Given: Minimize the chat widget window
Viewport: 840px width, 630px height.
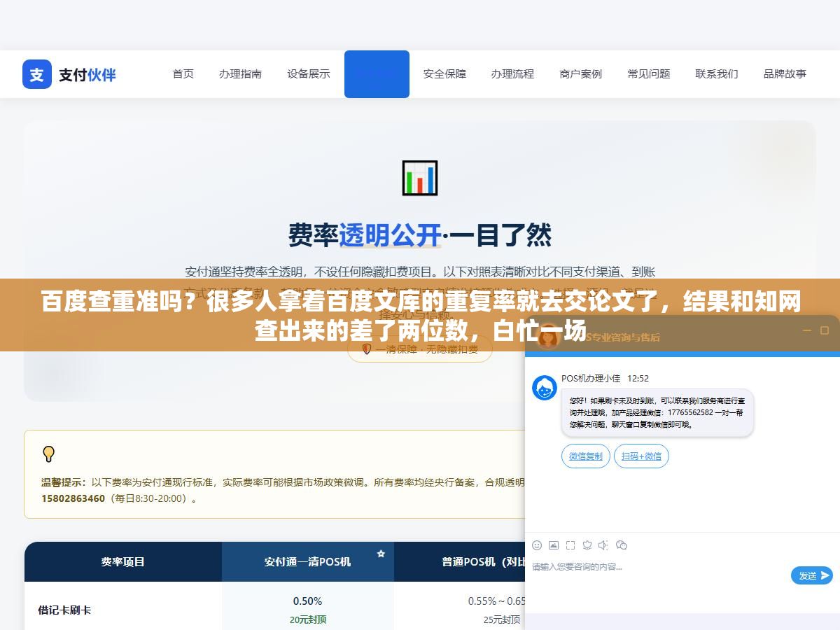Looking at the screenshot, I should [807, 330].
